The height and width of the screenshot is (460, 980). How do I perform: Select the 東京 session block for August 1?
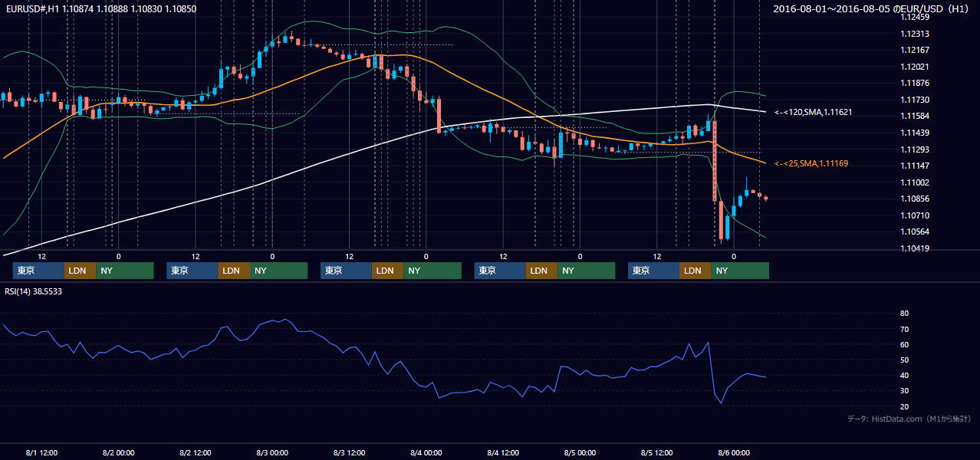(38, 271)
